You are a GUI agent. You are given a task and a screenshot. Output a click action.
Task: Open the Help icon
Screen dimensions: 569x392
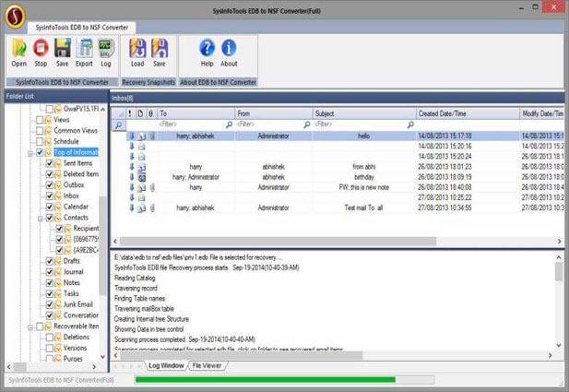point(207,53)
